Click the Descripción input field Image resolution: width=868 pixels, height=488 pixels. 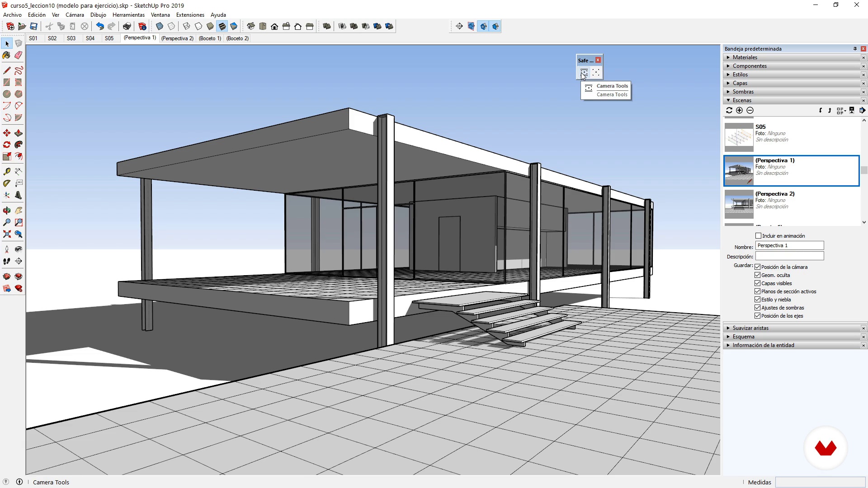789,256
